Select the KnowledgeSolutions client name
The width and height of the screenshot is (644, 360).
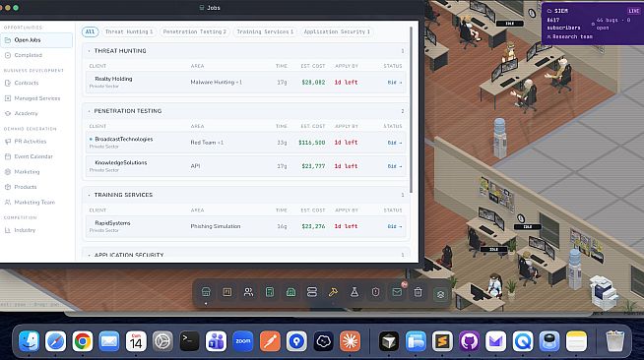tap(121, 162)
